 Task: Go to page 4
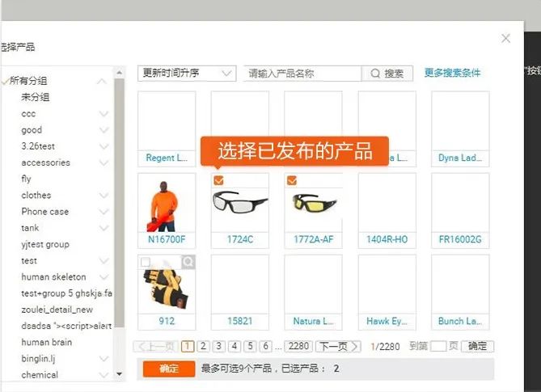235,346
